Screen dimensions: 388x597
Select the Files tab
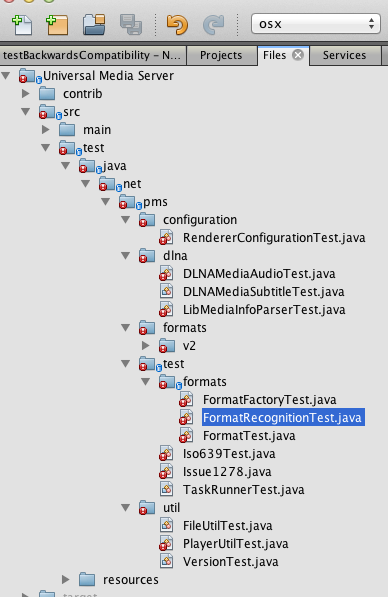[275, 56]
